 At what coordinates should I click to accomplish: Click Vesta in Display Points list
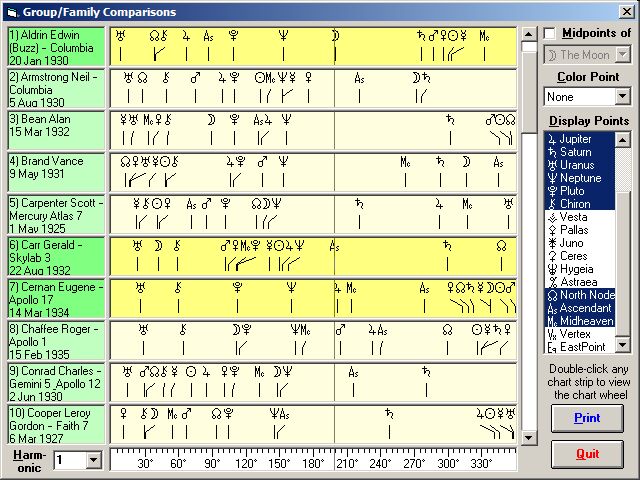(580, 217)
